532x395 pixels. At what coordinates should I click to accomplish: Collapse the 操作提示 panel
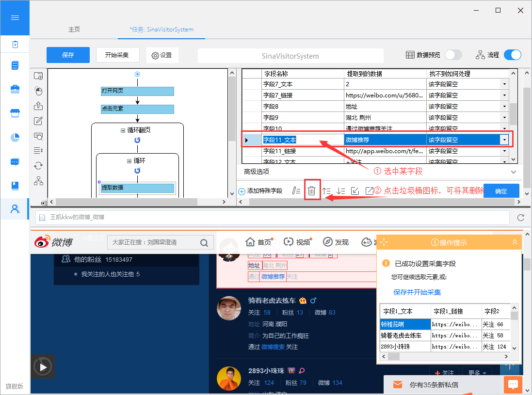(x=515, y=242)
